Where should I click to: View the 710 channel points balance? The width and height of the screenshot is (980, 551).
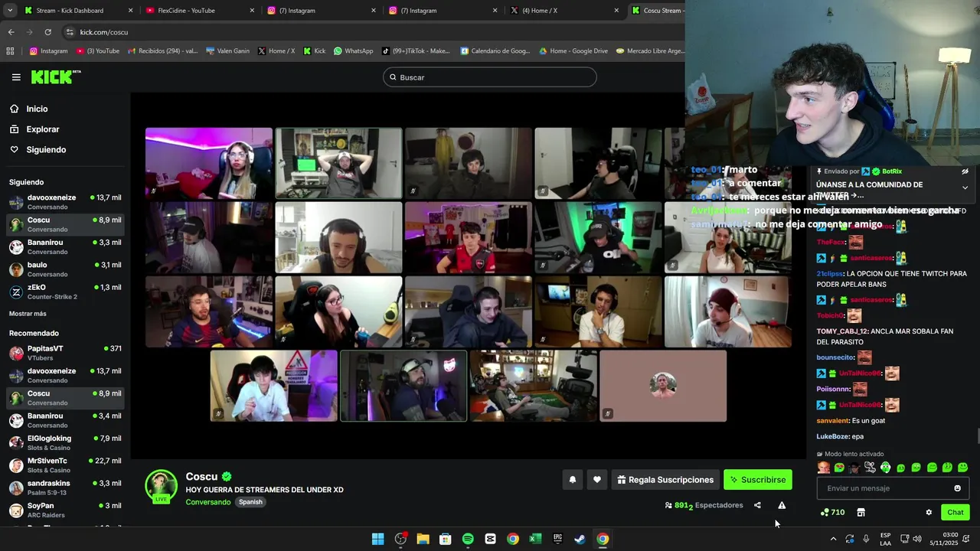[832, 512]
